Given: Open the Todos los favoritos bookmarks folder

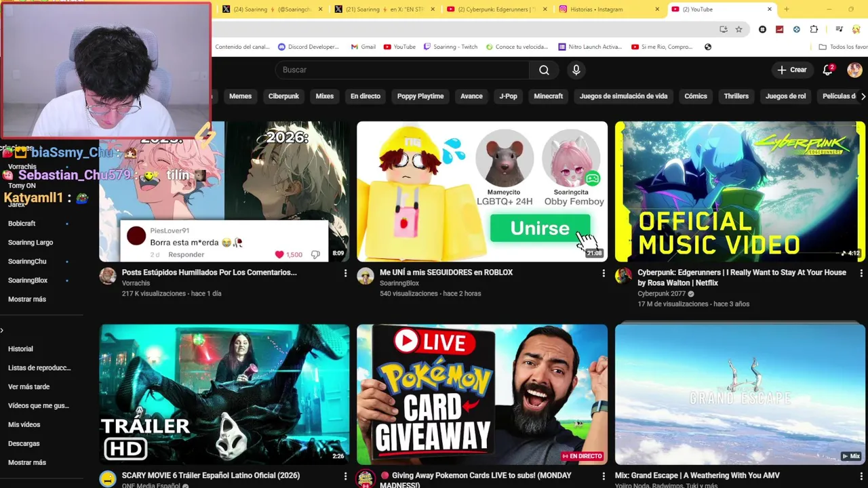Looking at the screenshot, I should [x=843, y=47].
